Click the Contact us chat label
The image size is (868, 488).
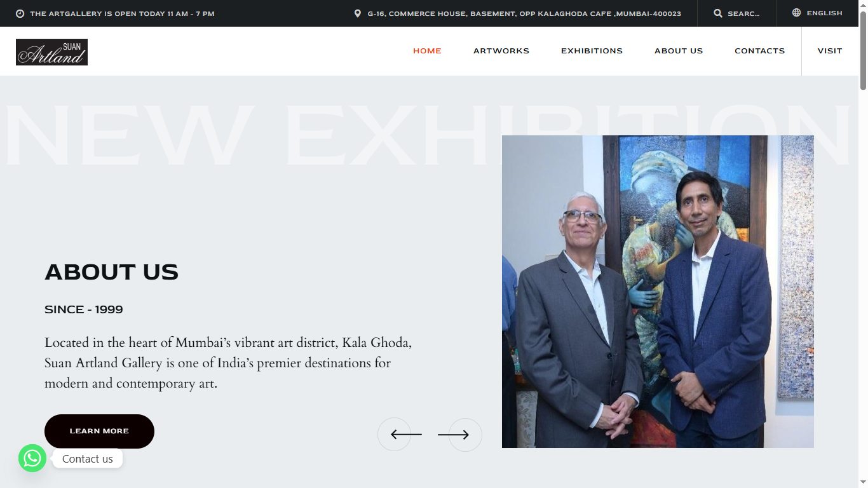pyautogui.click(x=88, y=459)
